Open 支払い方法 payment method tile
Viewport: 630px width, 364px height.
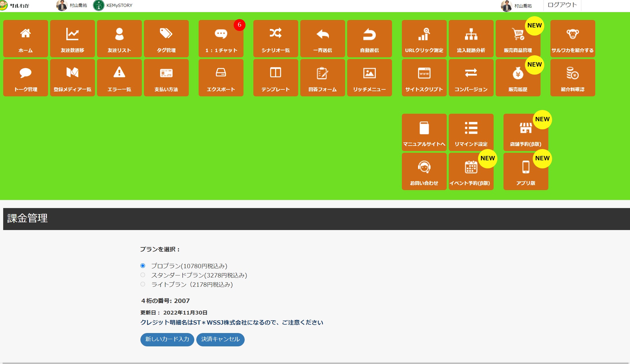click(166, 78)
